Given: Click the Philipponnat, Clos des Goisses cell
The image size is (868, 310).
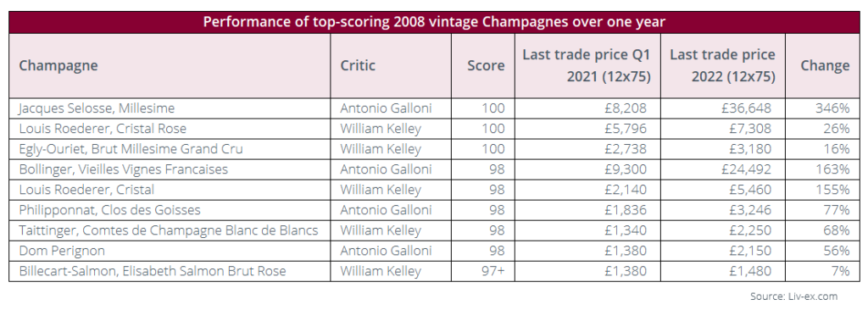Looking at the screenshot, I should (170, 210).
